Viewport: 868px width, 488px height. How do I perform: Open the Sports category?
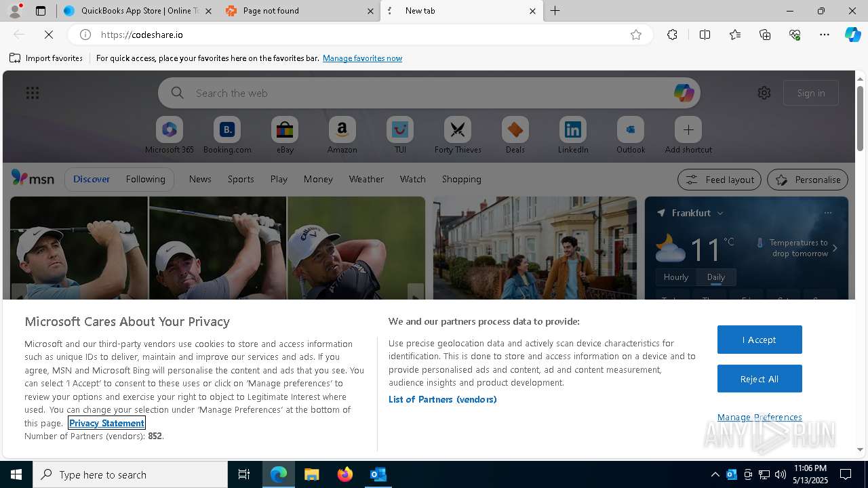click(241, 179)
